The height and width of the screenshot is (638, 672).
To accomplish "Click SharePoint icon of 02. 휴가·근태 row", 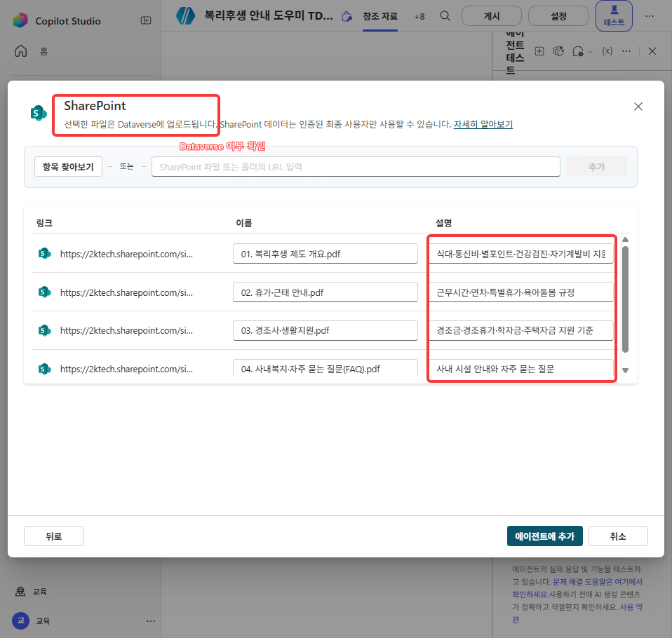I will (45, 292).
